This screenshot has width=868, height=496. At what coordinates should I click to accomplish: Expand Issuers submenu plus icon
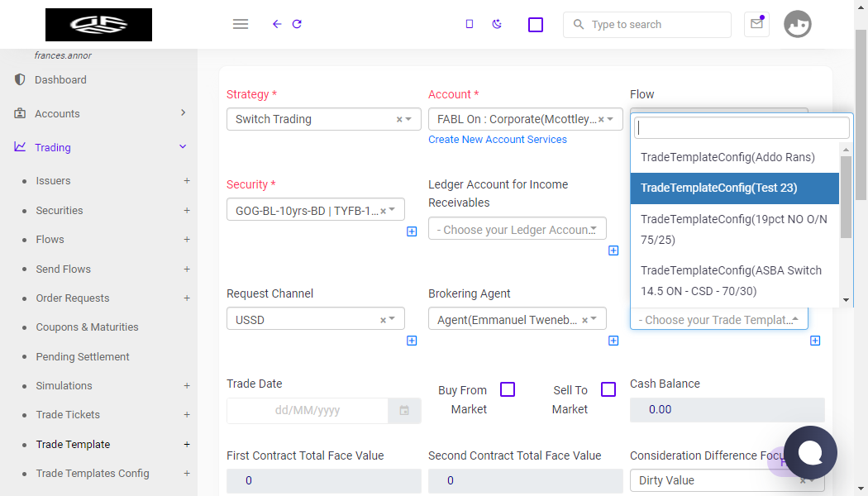point(187,180)
